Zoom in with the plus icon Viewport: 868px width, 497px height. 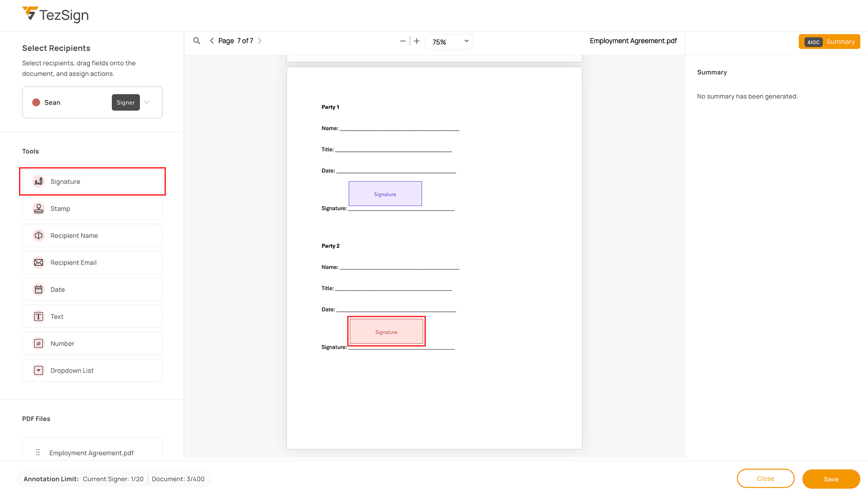tap(417, 41)
